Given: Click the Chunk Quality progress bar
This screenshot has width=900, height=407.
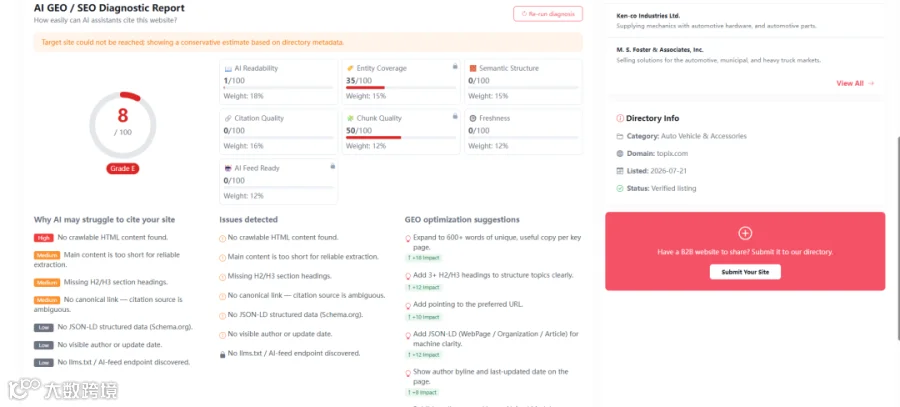Looking at the screenshot, I should 401,137.
